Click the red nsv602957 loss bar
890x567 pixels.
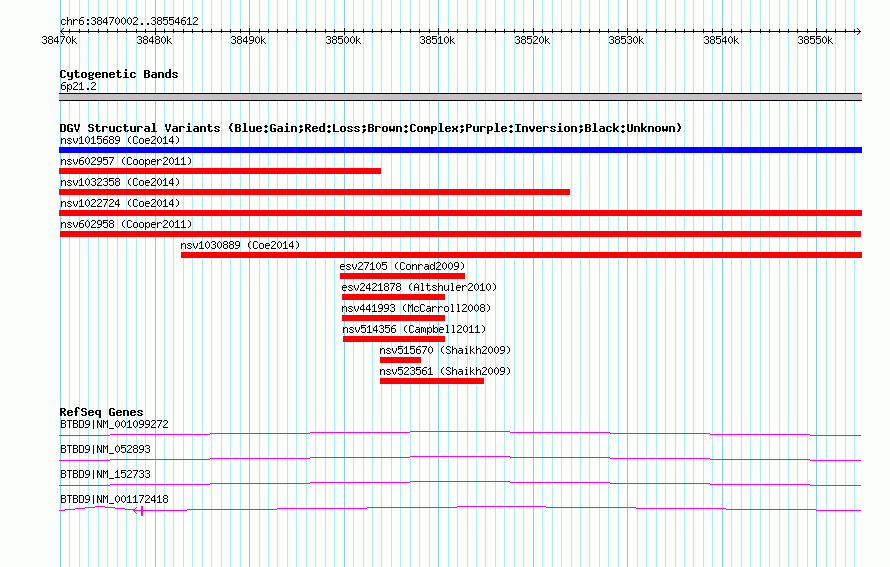(220, 171)
